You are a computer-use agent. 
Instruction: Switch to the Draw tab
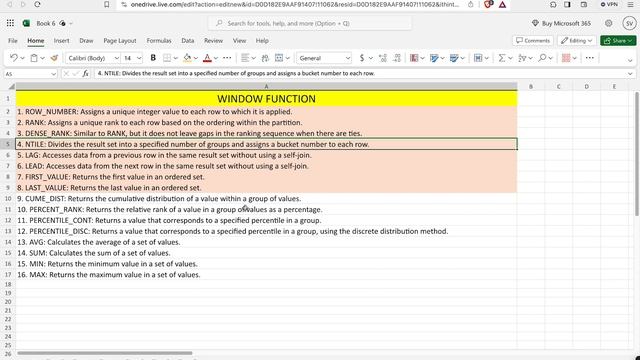86,41
